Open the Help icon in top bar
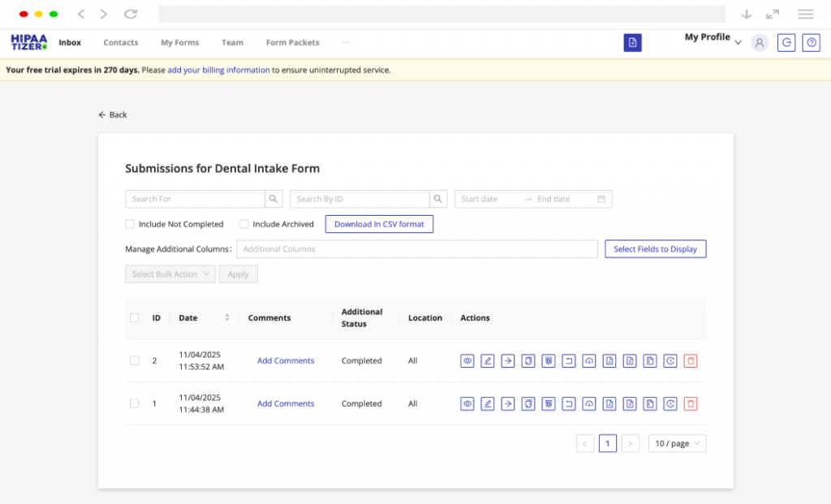 (811, 42)
